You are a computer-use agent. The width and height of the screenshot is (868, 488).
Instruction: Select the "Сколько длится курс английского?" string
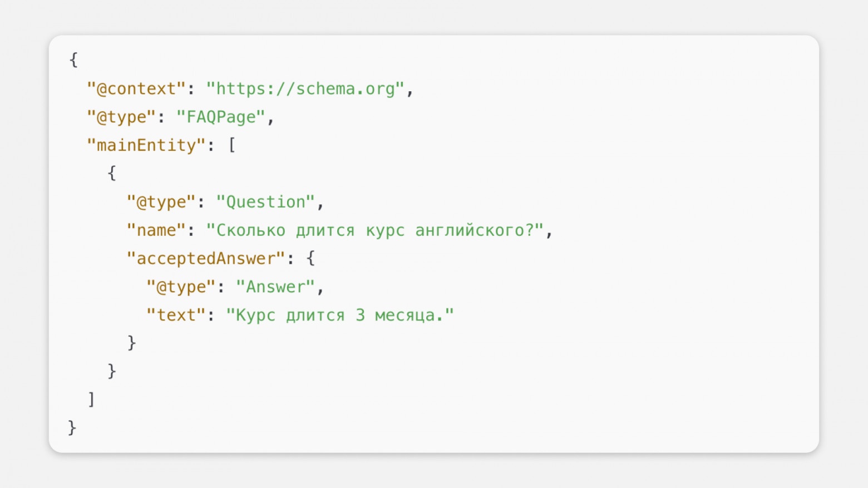pos(374,230)
